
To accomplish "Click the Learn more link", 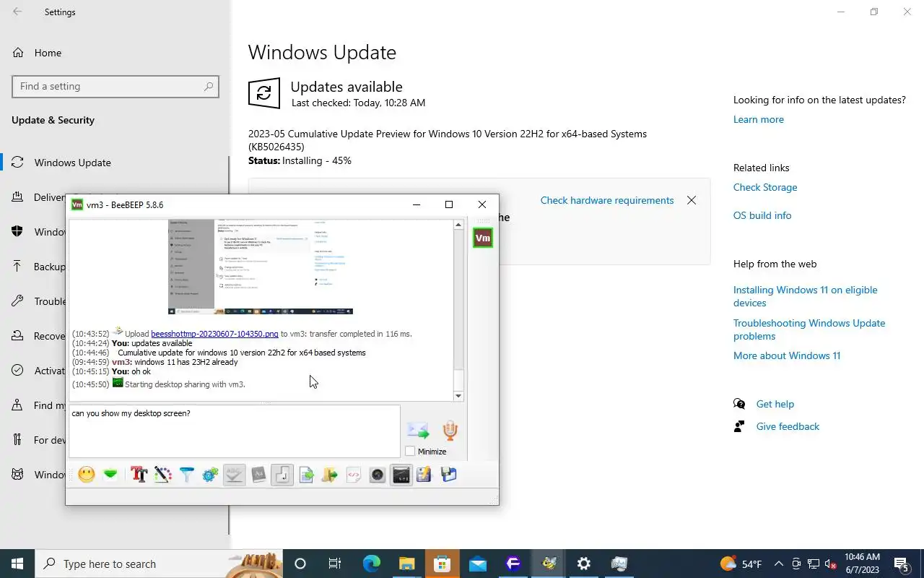I will [x=758, y=119].
